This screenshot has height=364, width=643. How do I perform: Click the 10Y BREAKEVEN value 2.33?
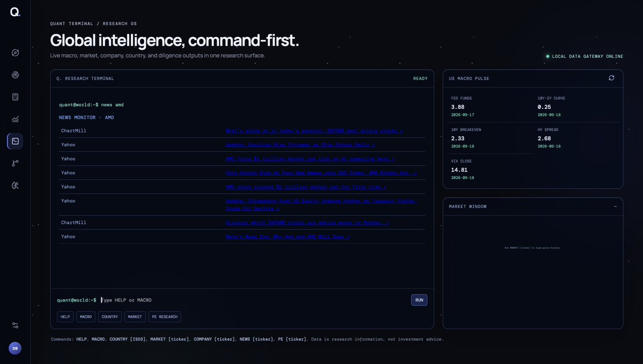pos(457,138)
